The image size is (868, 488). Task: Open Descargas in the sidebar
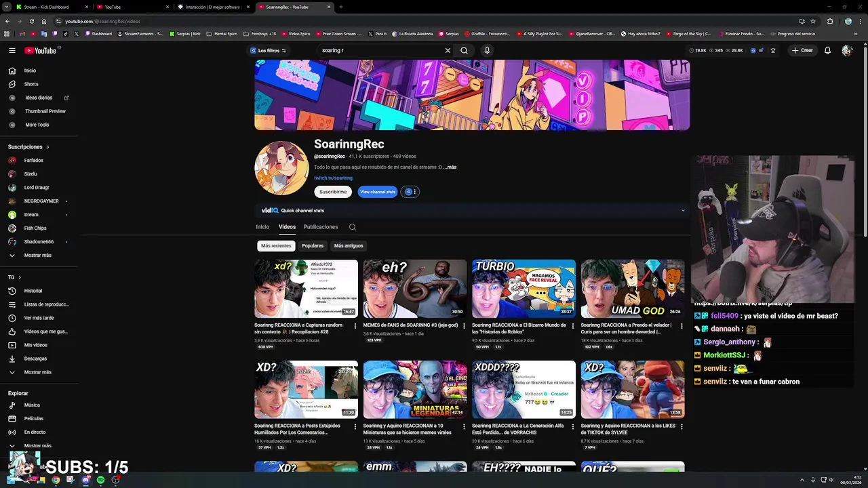tap(28, 359)
